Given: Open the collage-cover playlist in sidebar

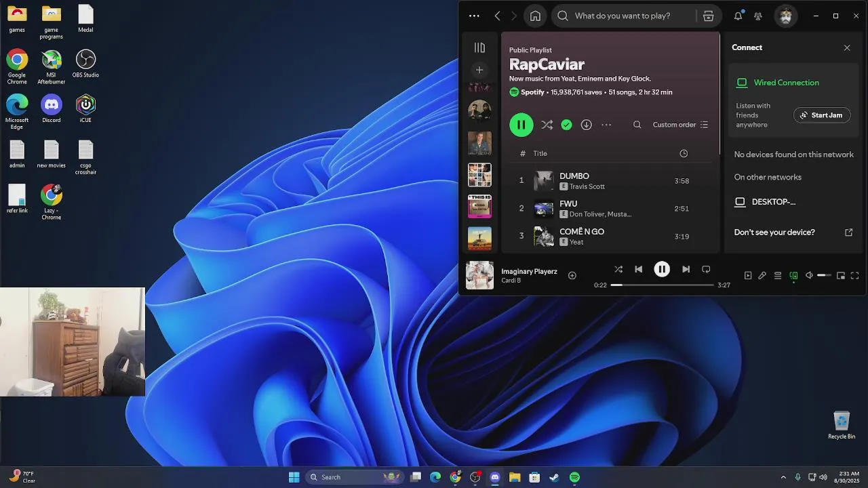Looking at the screenshot, I should pos(479,175).
